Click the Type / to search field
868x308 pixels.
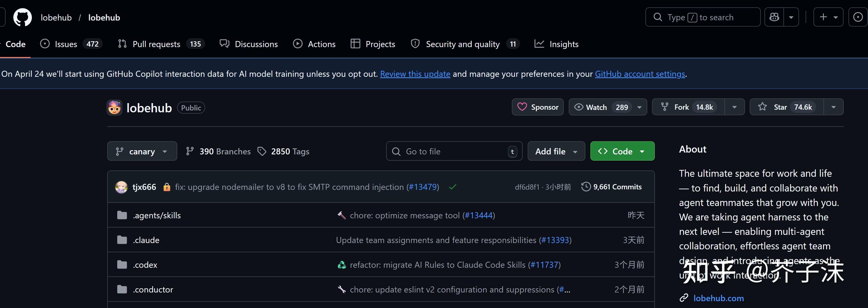703,17
